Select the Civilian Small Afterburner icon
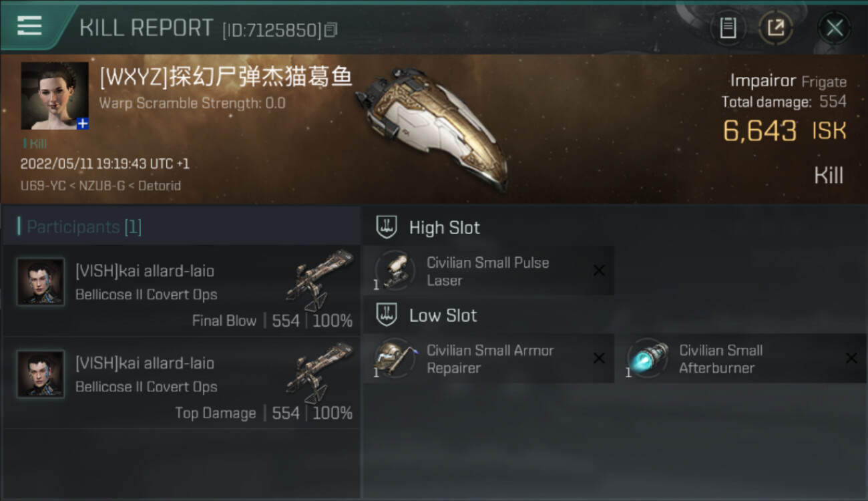868x501 pixels. coord(648,359)
